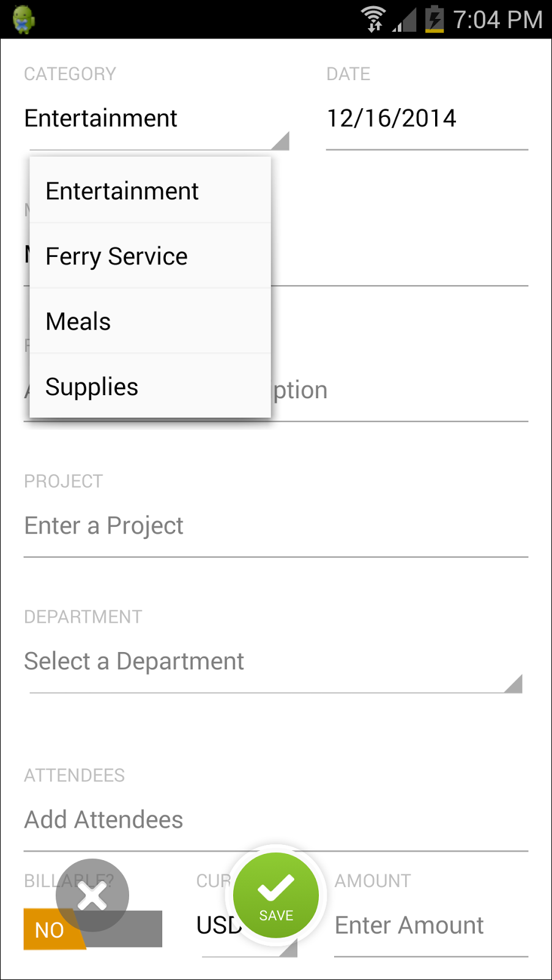Select Supplies in the category list
Image resolution: width=552 pixels, height=980 pixels.
point(151,387)
